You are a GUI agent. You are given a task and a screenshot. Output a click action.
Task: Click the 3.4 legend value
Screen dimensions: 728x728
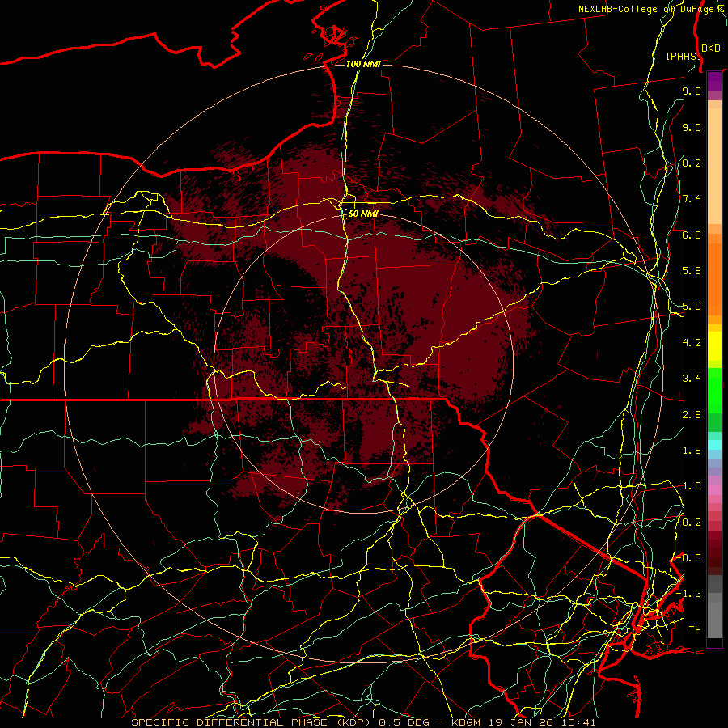pyautogui.click(x=692, y=379)
